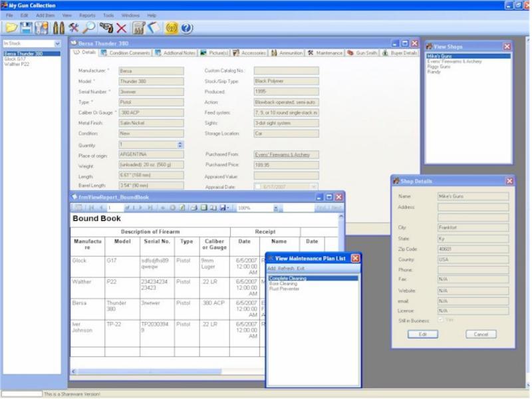Go to next page in report toolbar

(x=140, y=207)
